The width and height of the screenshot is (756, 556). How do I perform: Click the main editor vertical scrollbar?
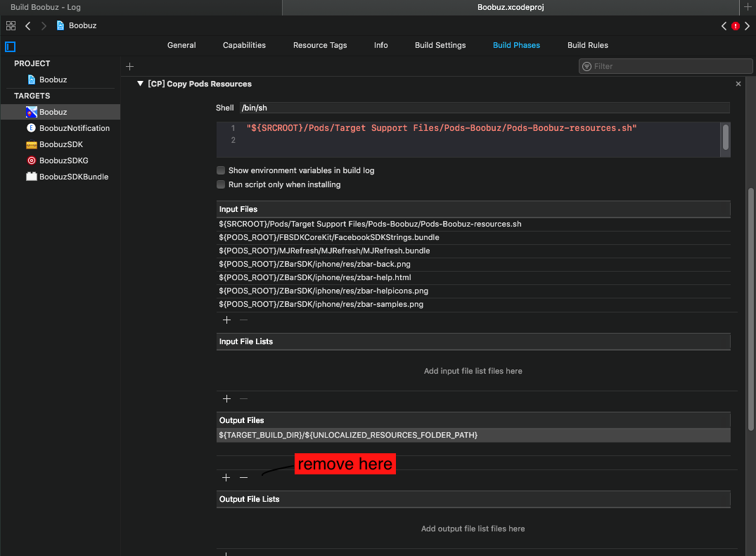[750, 309]
